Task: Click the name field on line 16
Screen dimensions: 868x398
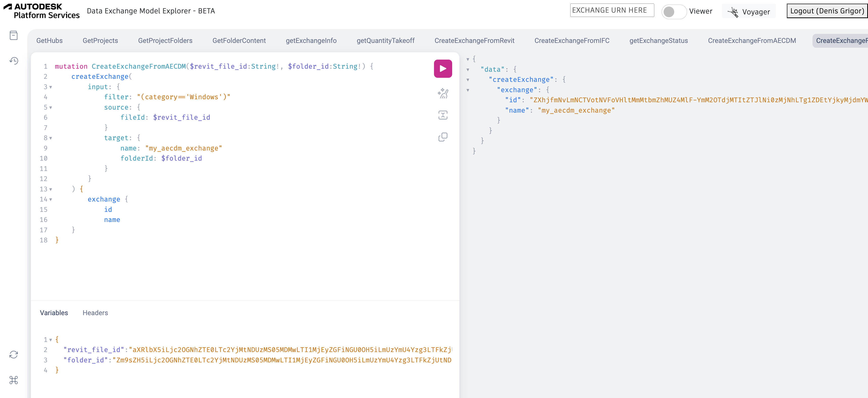Action: 112,220
